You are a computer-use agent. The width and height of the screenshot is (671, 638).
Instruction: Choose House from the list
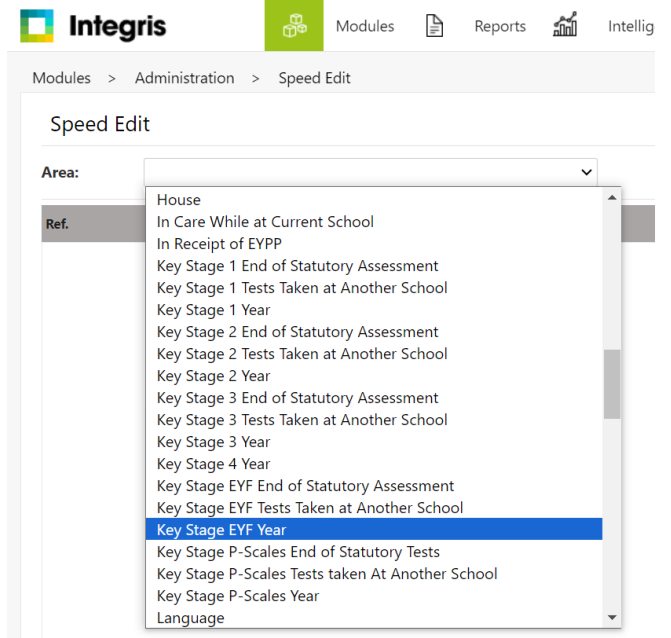click(179, 200)
